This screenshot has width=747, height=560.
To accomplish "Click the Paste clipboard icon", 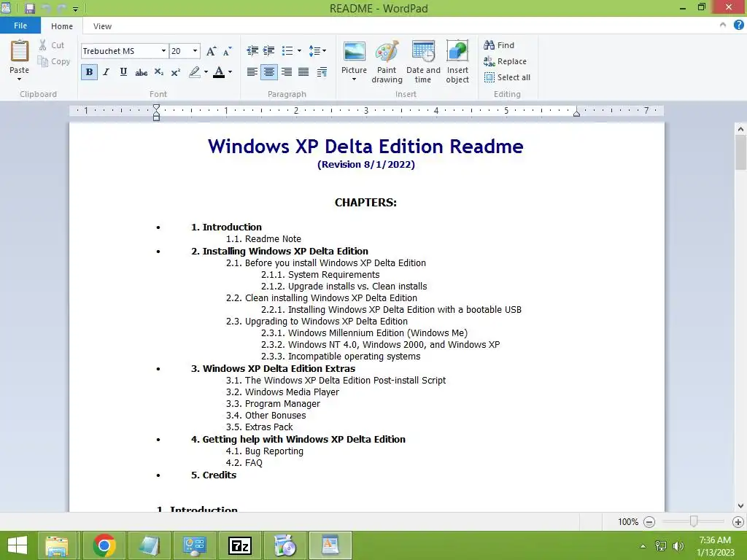I will pos(20,51).
